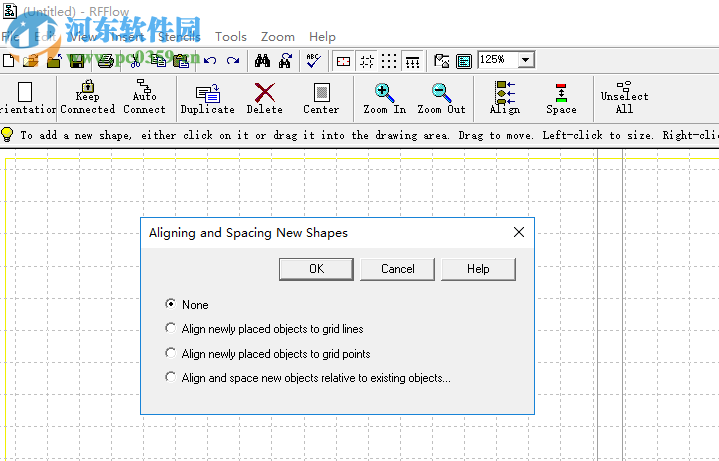The height and width of the screenshot is (461, 719).
Task: Click OK in the dialog
Action: tap(316, 269)
